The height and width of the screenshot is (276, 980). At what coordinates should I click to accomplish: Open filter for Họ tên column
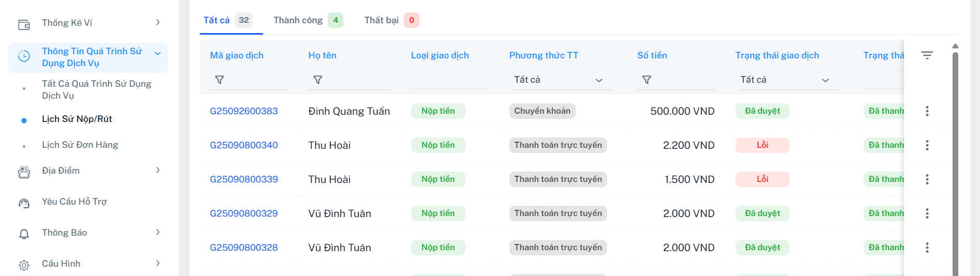point(318,80)
